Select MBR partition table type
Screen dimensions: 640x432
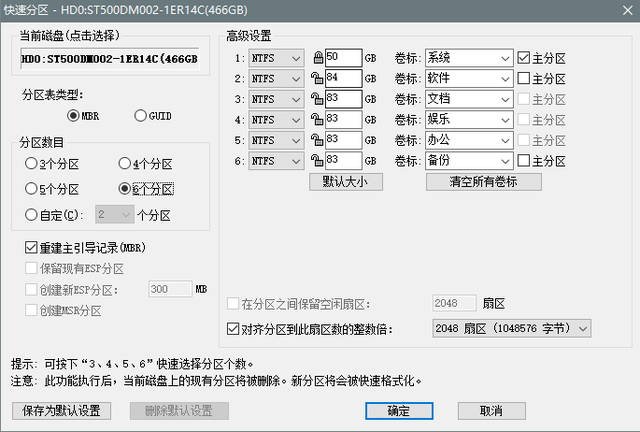(83, 116)
